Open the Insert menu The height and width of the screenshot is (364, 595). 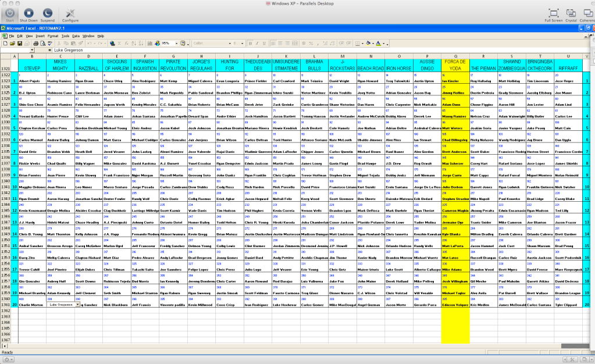40,36
